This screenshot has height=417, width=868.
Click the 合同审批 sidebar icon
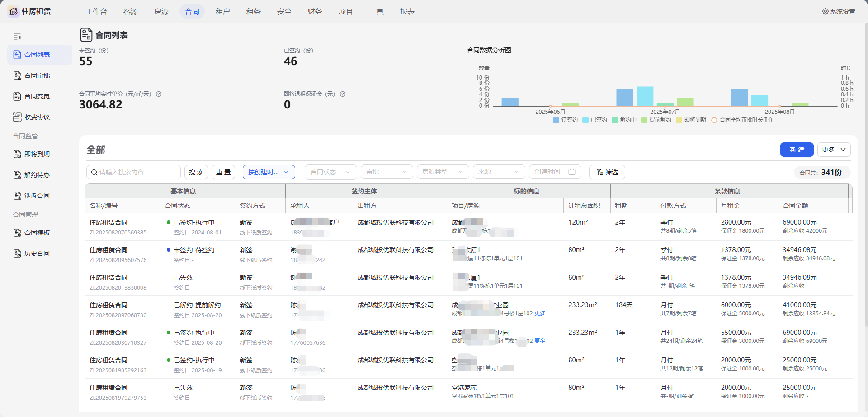click(x=17, y=75)
